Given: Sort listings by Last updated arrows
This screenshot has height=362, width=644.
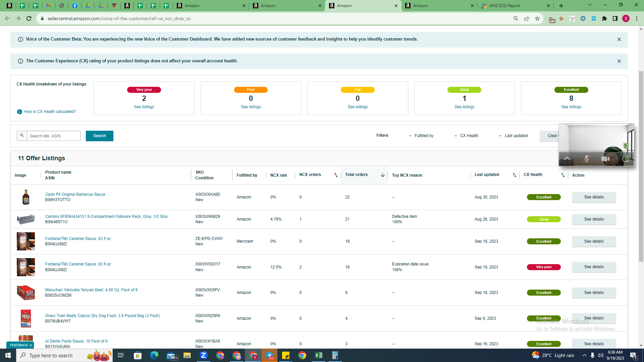Looking at the screenshot, I should [x=515, y=175].
